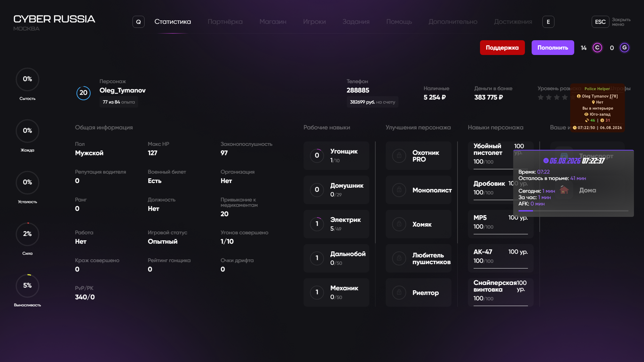Click the E key hint icon

[548, 22]
